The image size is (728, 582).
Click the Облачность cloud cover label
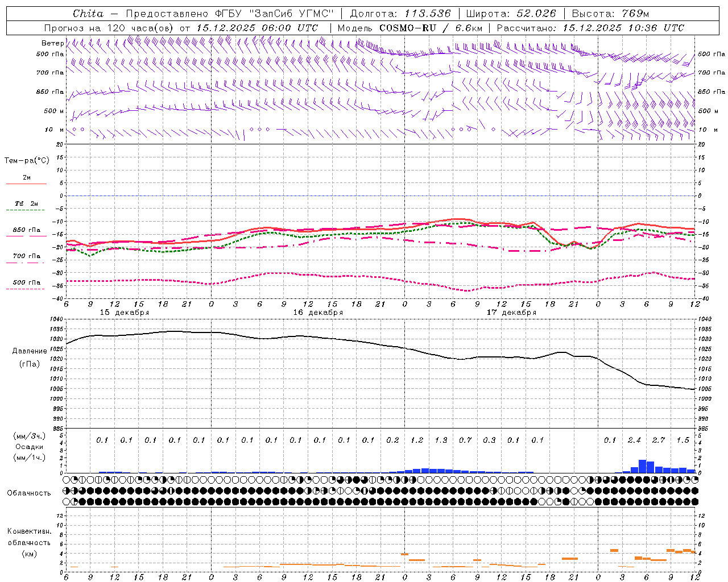pos(29,493)
